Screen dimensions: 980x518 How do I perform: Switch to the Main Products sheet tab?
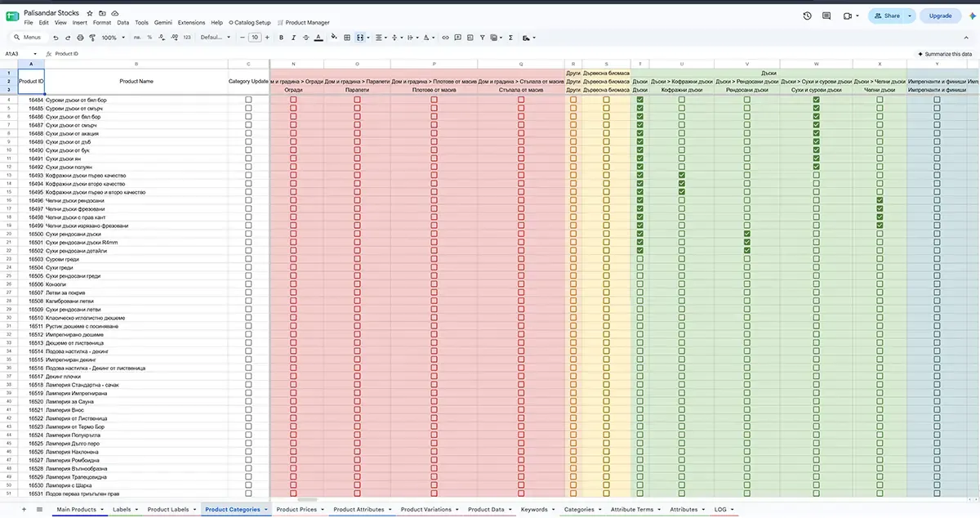click(76, 509)
